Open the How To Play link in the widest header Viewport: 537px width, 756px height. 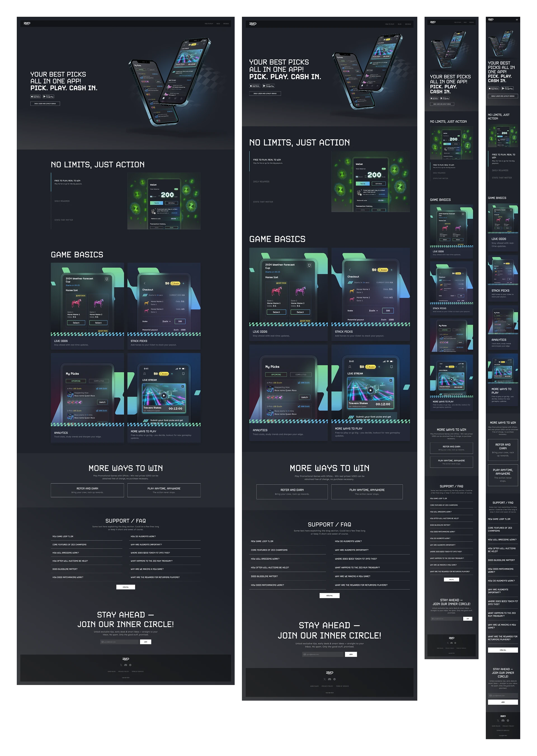click(x=209, y=24)
